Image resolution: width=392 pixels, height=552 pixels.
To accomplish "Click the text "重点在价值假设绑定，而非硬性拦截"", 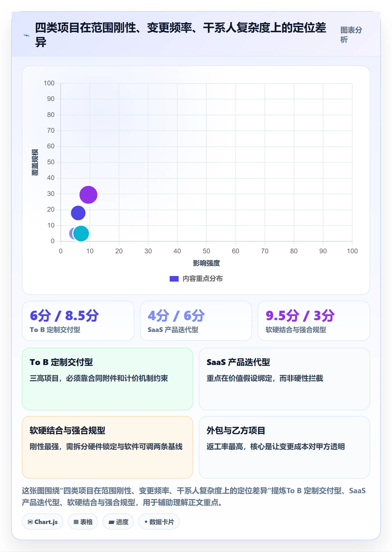I will [x=265, y=378].
